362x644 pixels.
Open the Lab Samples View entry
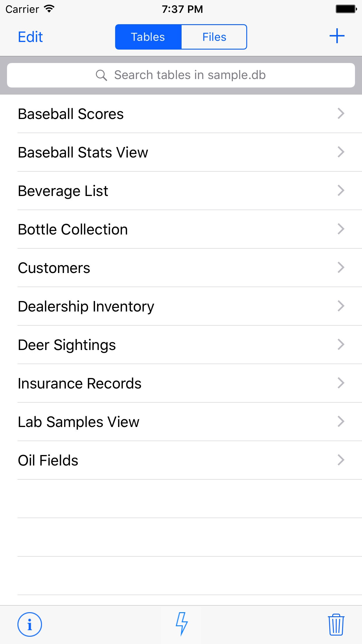point(79,422)
